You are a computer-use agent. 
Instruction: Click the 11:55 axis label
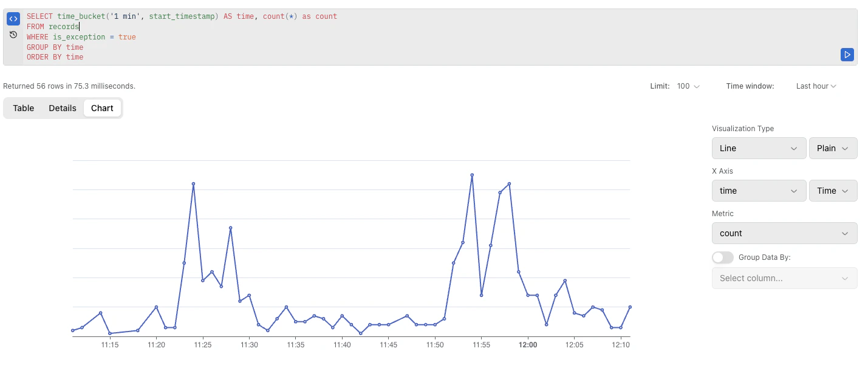coord(481,345)
